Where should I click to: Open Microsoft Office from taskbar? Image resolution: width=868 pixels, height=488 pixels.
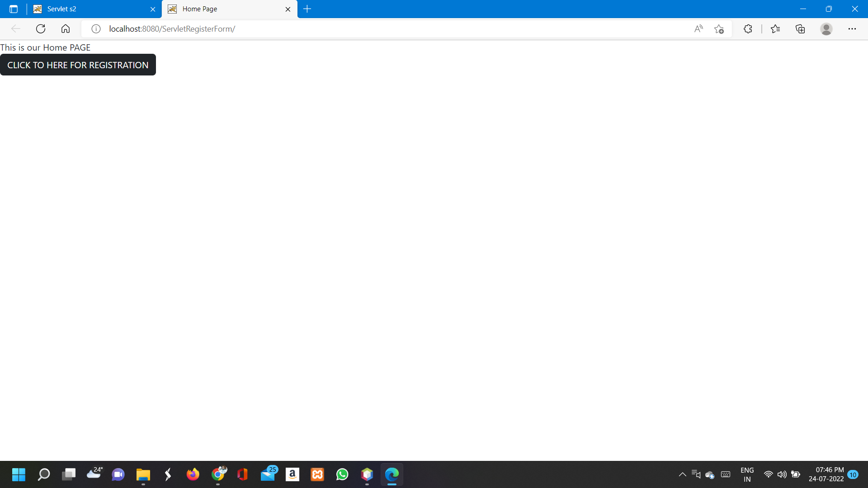pos(243,474)
